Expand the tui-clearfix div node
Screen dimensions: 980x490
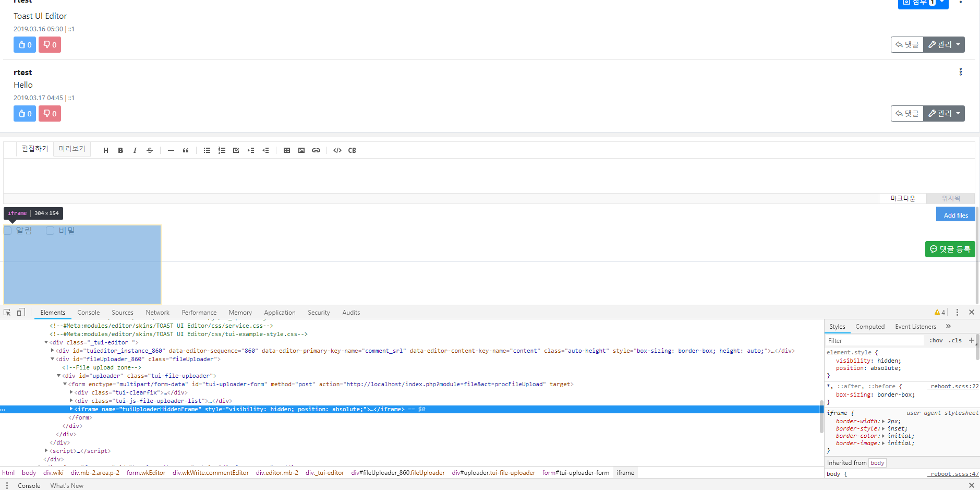tap(71, 392)
